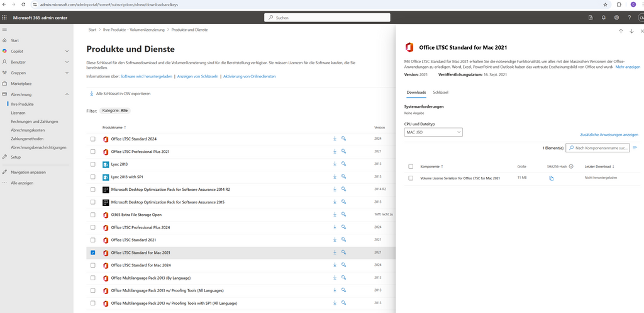Open the feedback document icon in header
Image resolution: width=644 pixels, height=313 pixels.
591,18
